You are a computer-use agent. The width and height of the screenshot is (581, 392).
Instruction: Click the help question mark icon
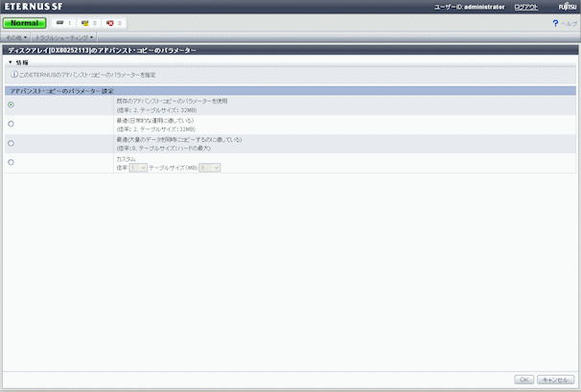[x=555, y=23]
